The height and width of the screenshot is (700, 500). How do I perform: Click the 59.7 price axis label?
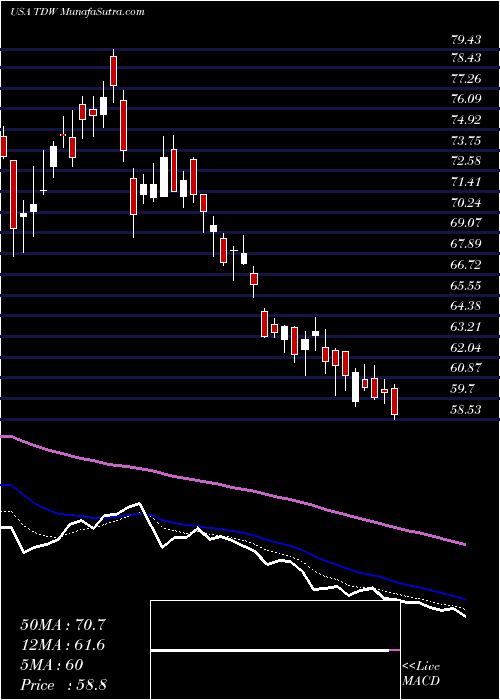tap(462, 388)
